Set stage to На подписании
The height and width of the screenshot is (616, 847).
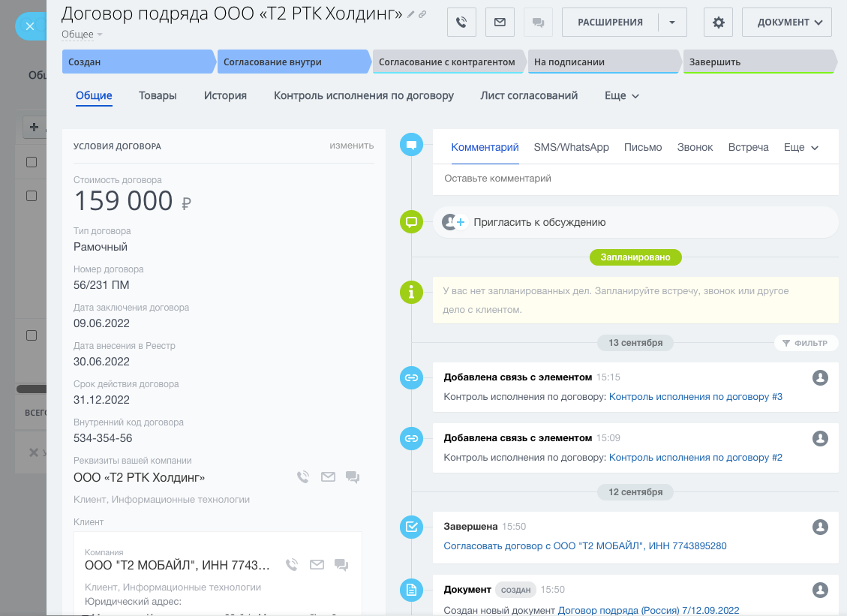[x=603, y=62]
